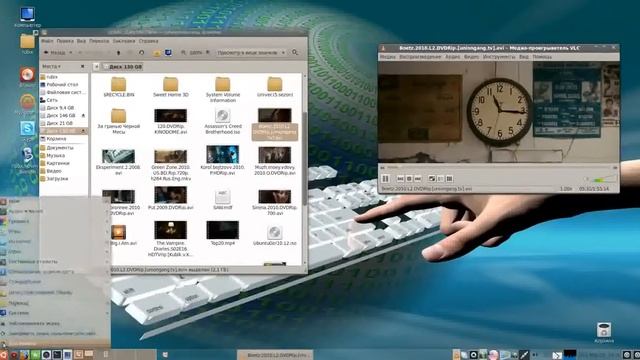Open VLC Аудио menu
The height and width of the screenshot is (360, 640).
coord(452,57)
